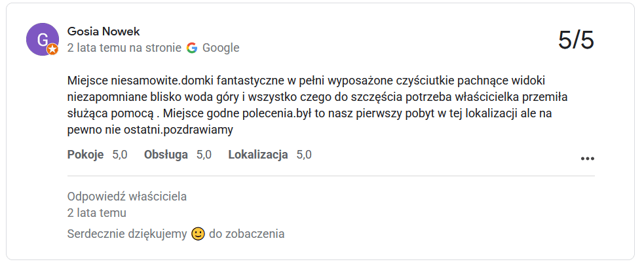Click the Obsługa score value 5,0
This screenshot has width=644, height=268.
[204, 155]
